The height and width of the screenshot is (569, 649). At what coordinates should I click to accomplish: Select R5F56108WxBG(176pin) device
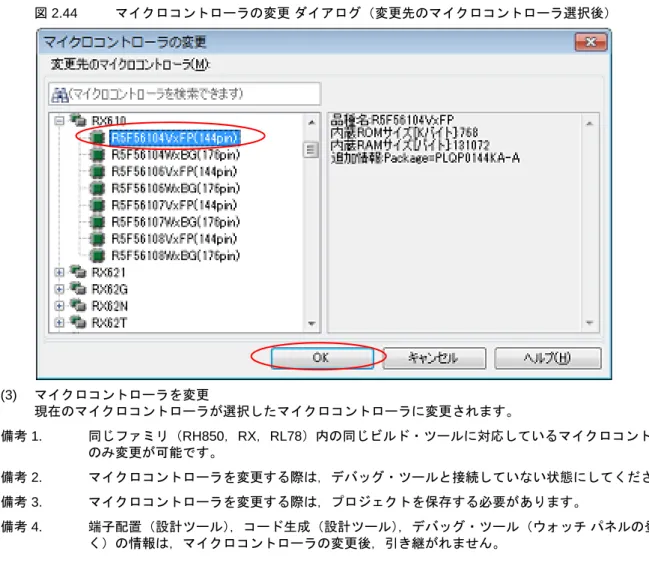[175, 255]
